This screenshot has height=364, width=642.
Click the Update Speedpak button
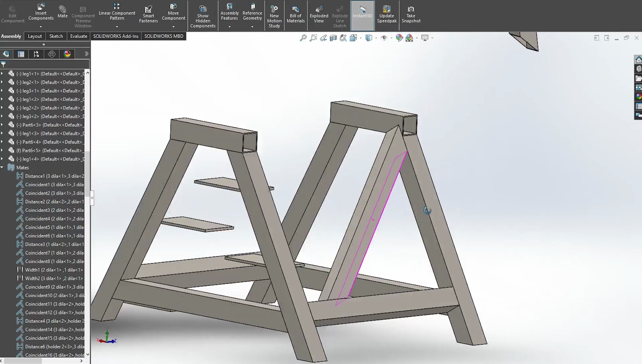point(387,13)
